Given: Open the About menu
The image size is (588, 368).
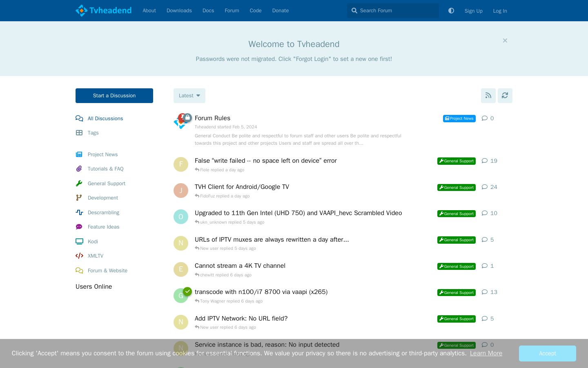Looking at the screenshot, I should pos(149,11).
